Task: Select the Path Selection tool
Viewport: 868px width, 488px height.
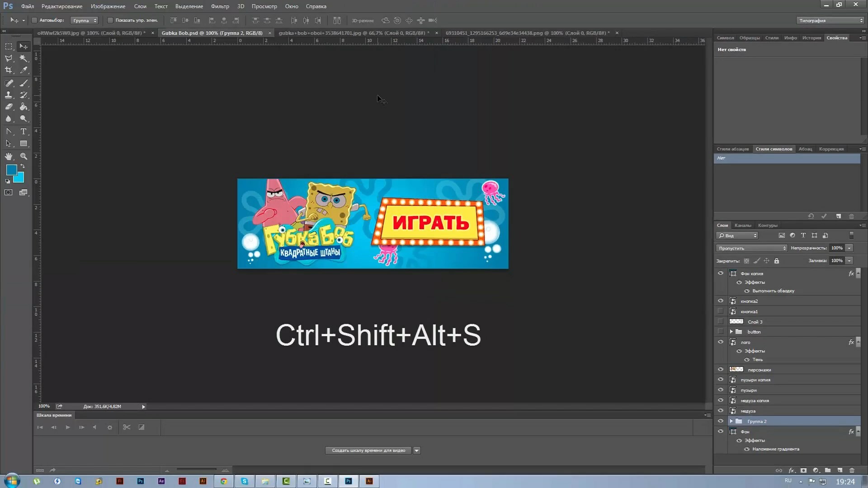Action: (9, 144)
